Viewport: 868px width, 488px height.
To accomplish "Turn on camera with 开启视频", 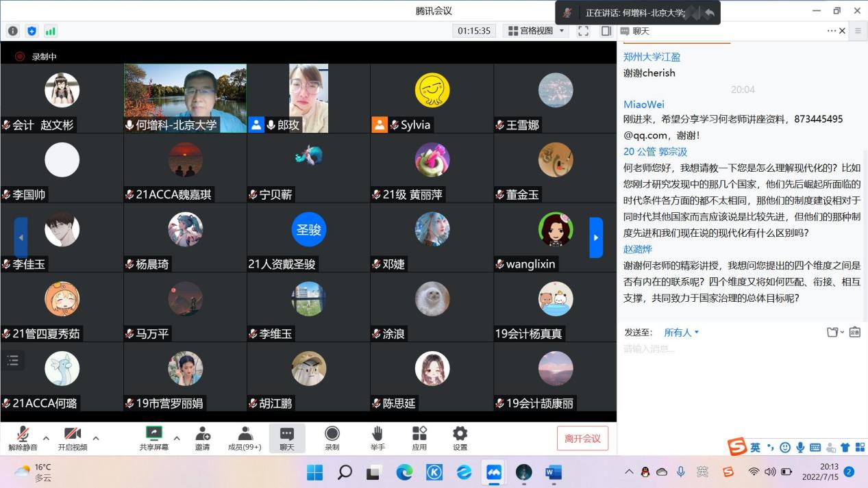I will (x=73, y=438).
